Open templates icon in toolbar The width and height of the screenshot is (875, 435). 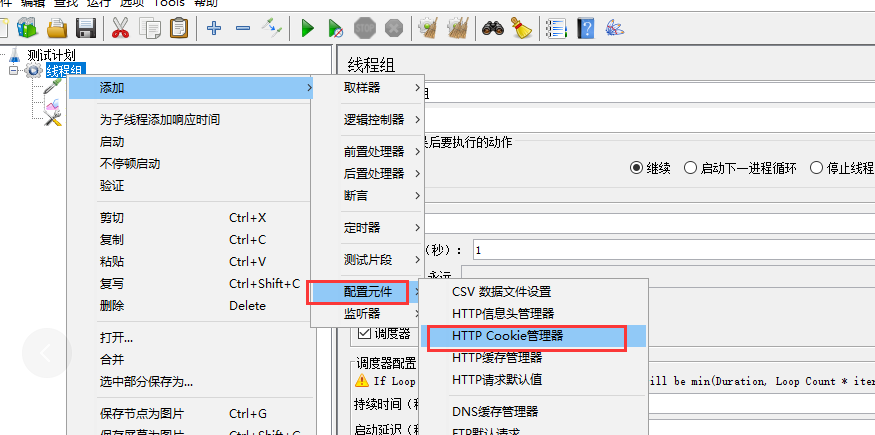27,27
